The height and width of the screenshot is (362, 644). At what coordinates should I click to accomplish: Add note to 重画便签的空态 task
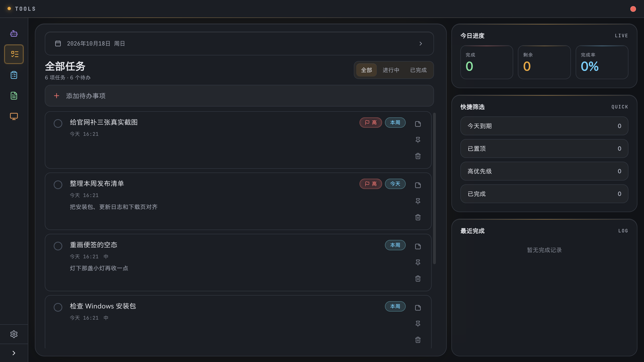pyautogui.click(x=418, y=246)
